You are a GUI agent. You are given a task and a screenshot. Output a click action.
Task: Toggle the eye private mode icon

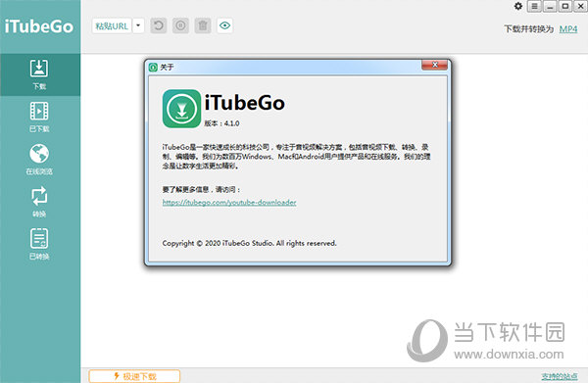pyautogui.click(x=225, y=25)
